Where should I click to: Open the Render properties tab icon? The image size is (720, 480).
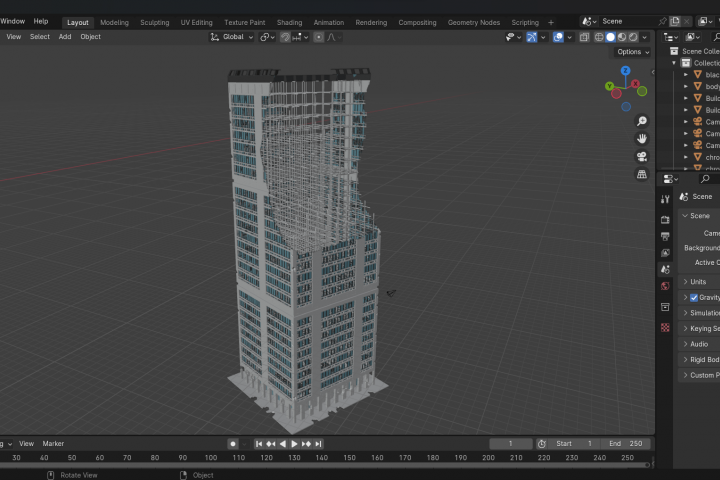(x=665, y=219)
